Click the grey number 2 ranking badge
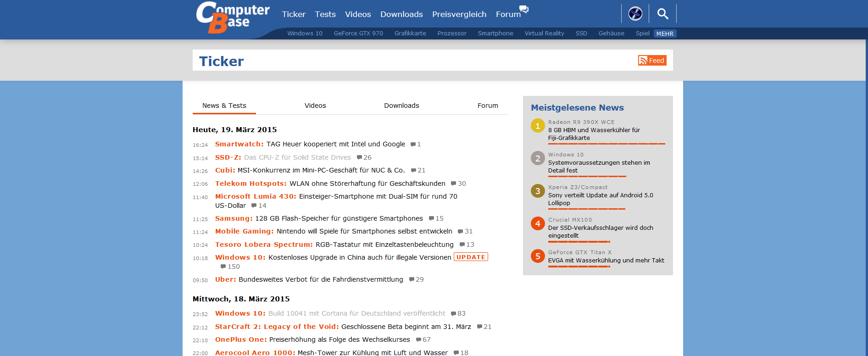Screen dimensions: 868x356 click(538, 158)
